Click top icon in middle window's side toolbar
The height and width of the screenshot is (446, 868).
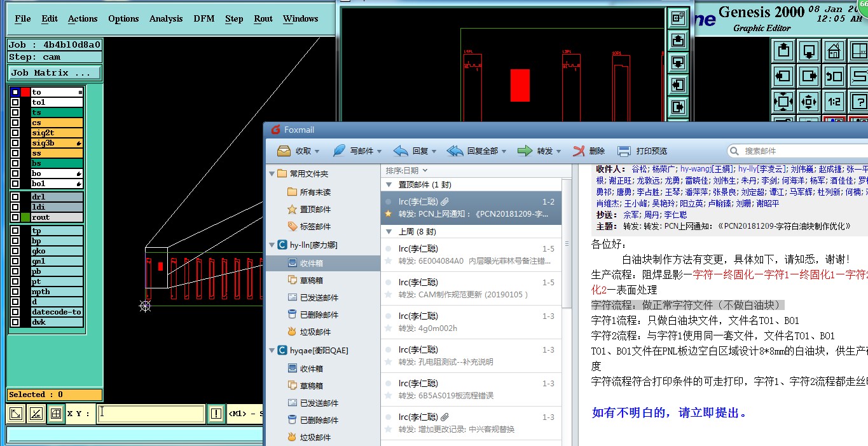[x=679, y=18]
